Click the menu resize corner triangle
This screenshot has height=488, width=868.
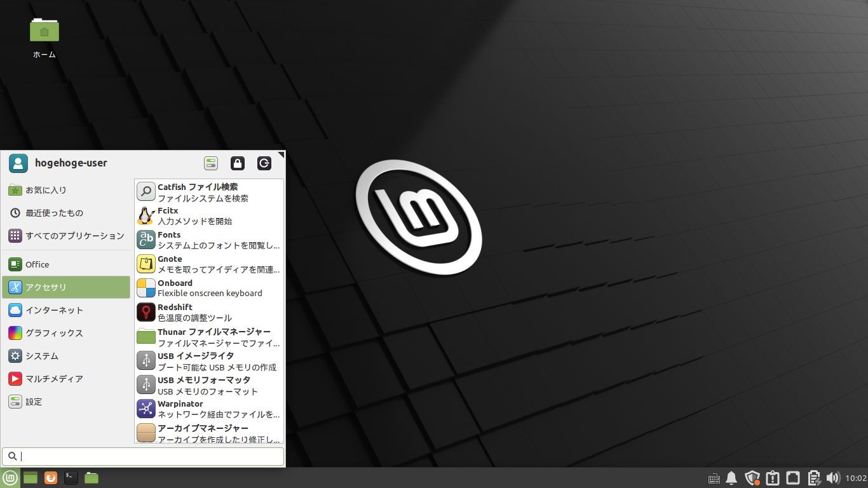tap(281, 154)
